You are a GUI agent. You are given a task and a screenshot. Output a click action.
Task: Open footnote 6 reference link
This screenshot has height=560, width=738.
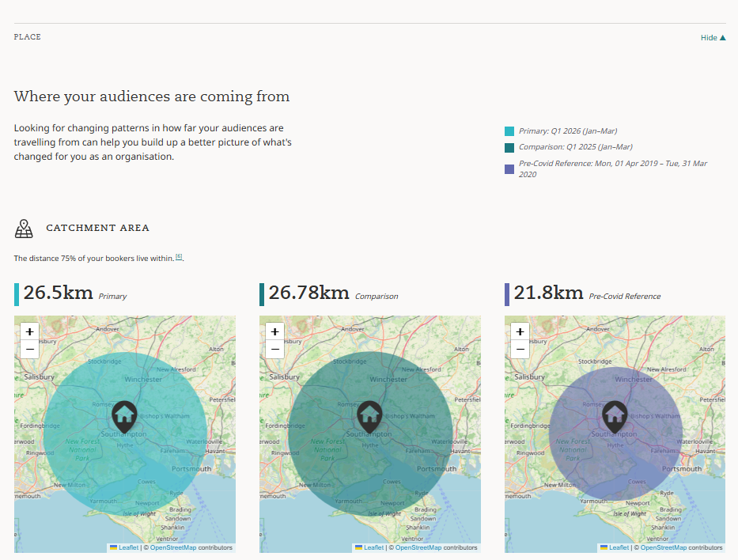click(x=179, y=256)
